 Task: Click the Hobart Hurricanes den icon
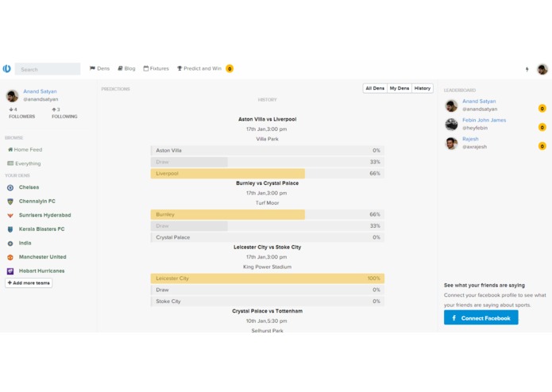pos(10,271)
